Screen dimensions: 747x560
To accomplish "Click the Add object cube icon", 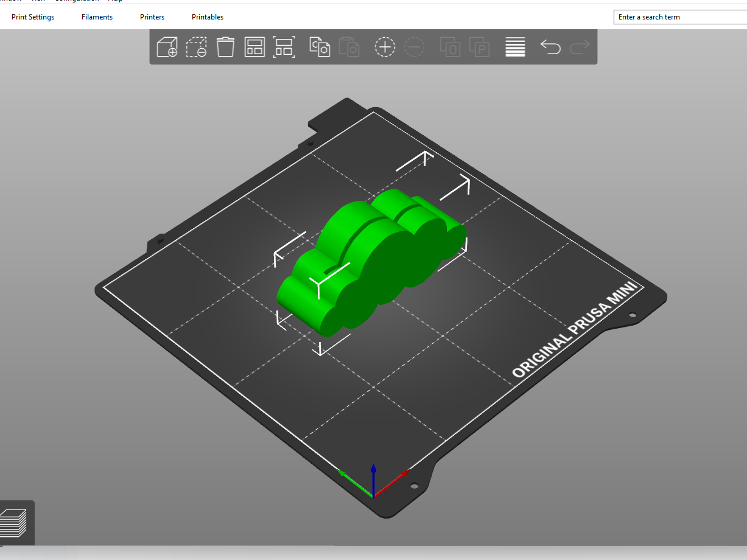I will click(167, 47).
